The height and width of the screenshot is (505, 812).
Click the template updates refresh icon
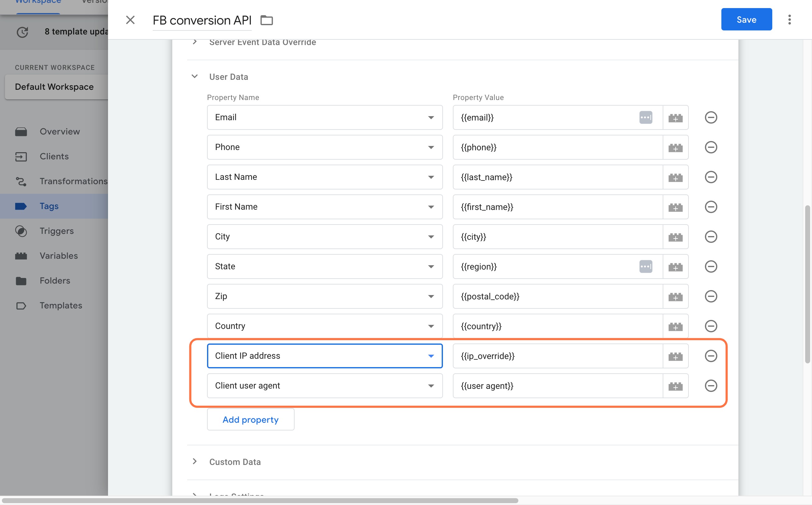pos(22,32)
